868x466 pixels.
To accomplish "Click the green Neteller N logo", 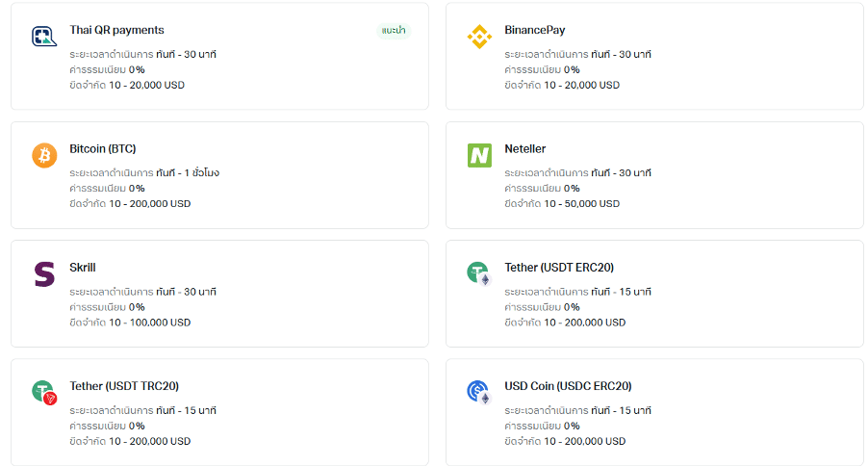I will (x=479, y=155).
